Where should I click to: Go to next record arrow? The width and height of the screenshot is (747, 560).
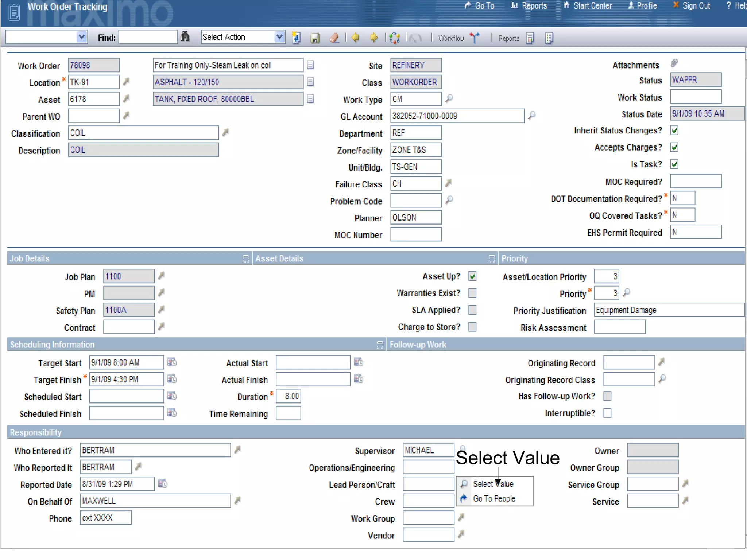(373, 38)
